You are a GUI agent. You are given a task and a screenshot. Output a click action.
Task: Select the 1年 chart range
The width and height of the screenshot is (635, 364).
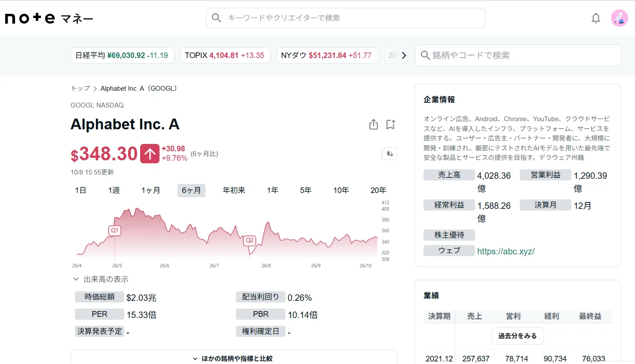(x=273, y=190)
